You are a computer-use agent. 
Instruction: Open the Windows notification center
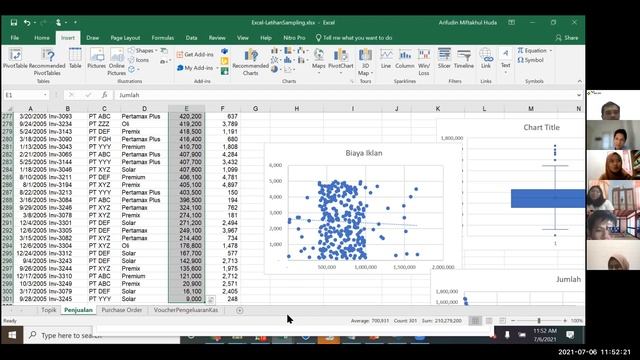tap(570, 335)
